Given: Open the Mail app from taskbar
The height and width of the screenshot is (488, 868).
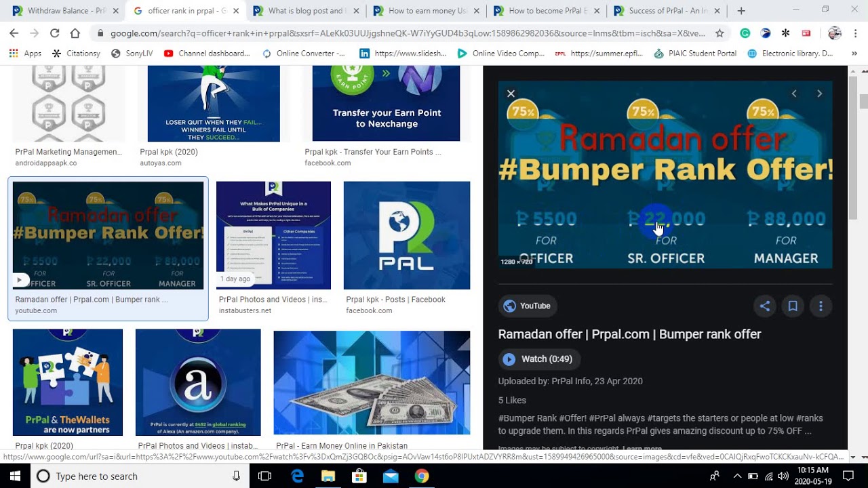Looking at the screenshot, I should [x=391, y=476].
